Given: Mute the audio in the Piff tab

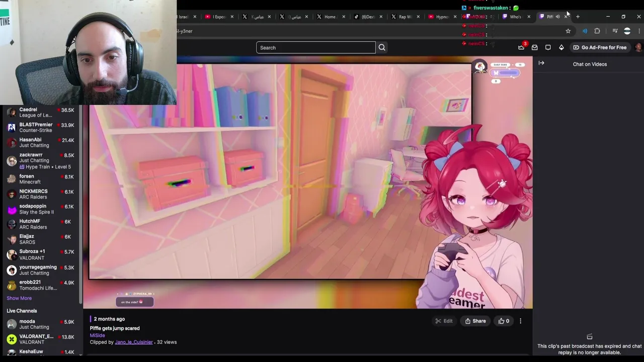Looking at the screenshot, I should [x=557, y=17].
